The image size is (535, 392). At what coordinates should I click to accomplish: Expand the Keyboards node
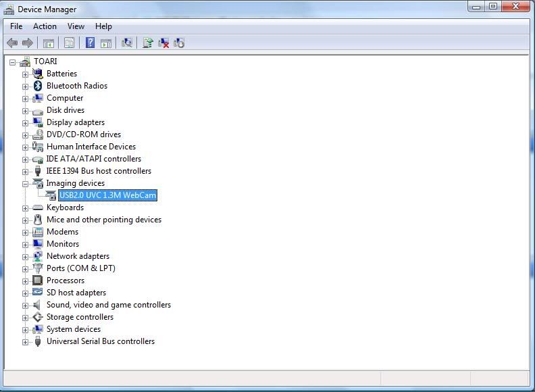[25, 208]
